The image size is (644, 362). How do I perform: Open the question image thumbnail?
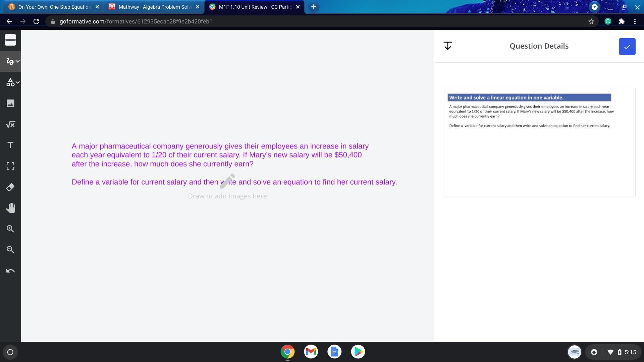click(x=539, y=142)
